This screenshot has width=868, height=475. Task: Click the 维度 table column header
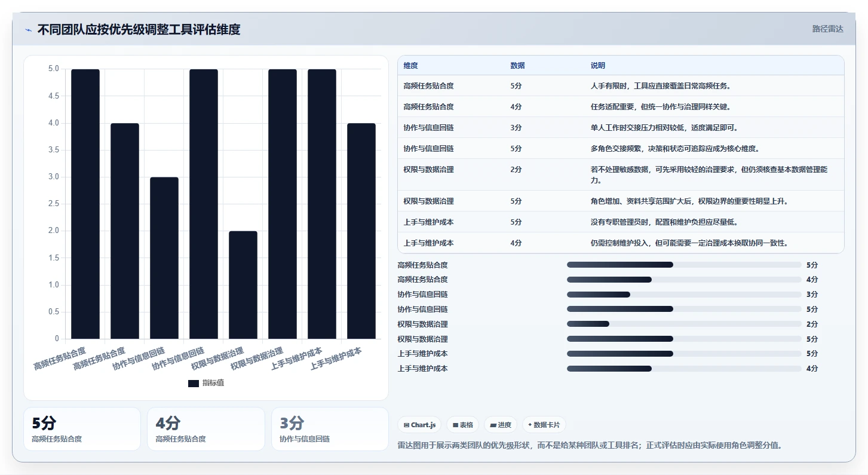pyautogui.click(x=410, y=65)
